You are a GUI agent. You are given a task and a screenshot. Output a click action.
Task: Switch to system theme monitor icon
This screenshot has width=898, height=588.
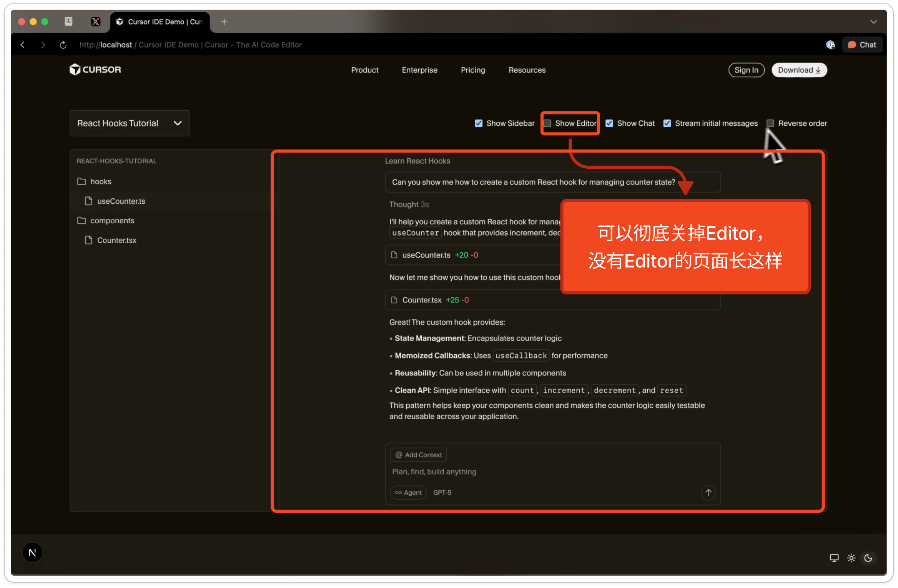point(834,558)
